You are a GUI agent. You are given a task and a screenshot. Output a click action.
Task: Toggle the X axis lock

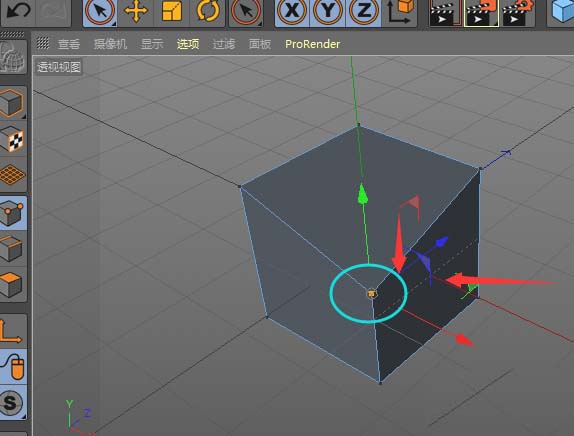click(292, 12)
